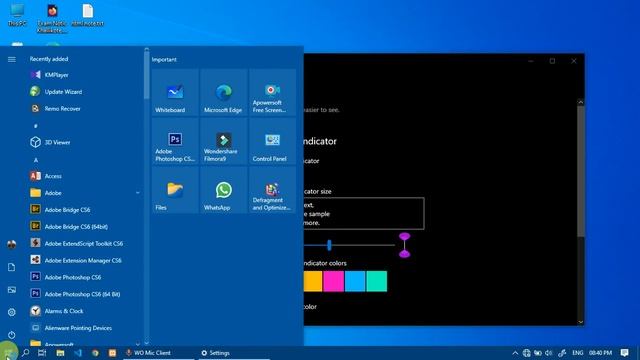Open the Wondershare Filmora9 tile
This screenshot has height=360, width=640.
click(x=224, y=141)
